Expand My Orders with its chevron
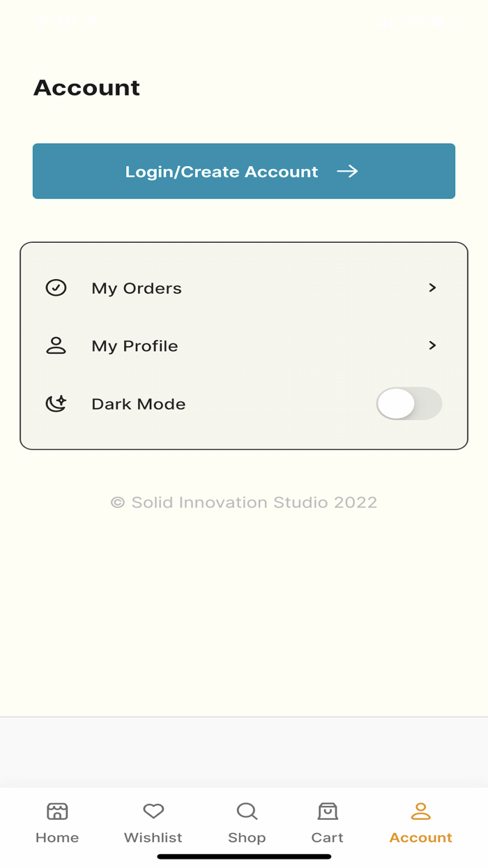 pos(432,287)
